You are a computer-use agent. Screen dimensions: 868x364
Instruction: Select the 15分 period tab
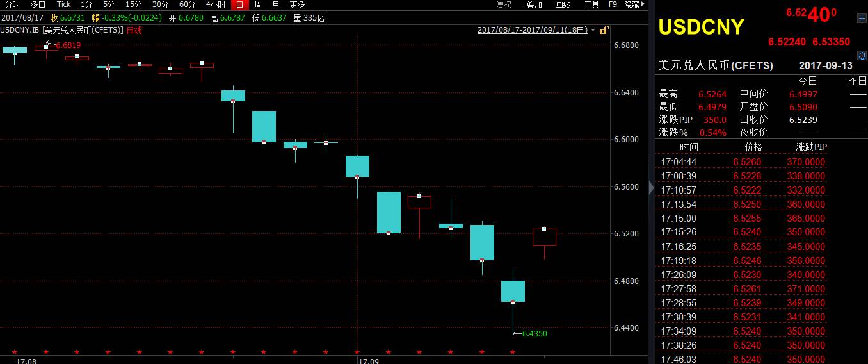pyautogui.click(x=133, y=4)
